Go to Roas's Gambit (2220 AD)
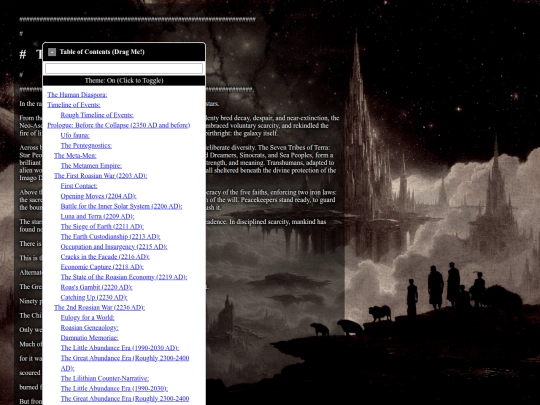This screenshot has height=405, width=540. coord(96,287)
